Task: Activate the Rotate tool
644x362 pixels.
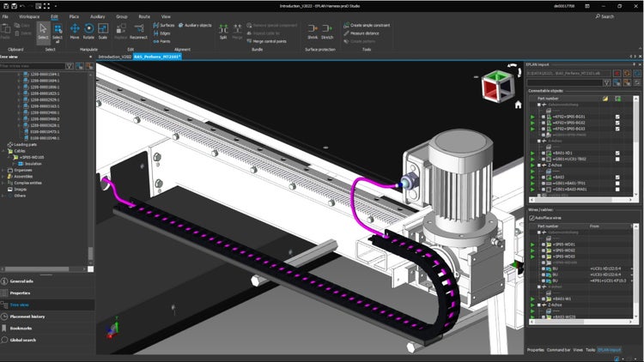Action: pyautogui.click(x=88, y=30)
